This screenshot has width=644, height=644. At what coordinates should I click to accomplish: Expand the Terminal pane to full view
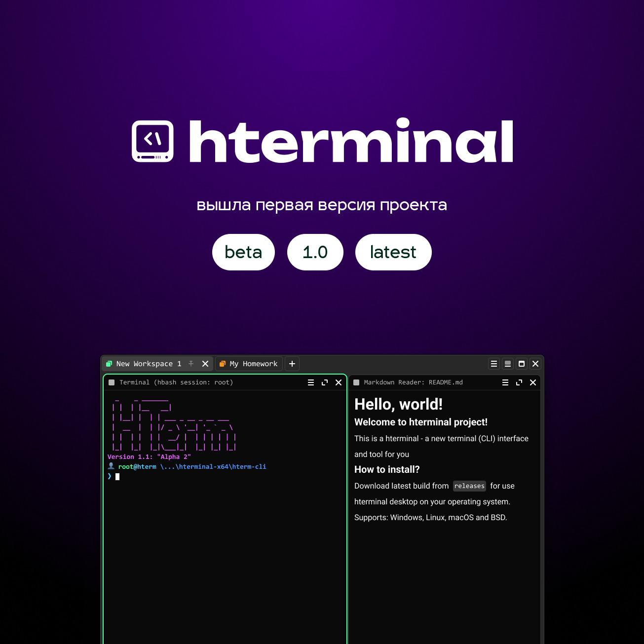325,382
